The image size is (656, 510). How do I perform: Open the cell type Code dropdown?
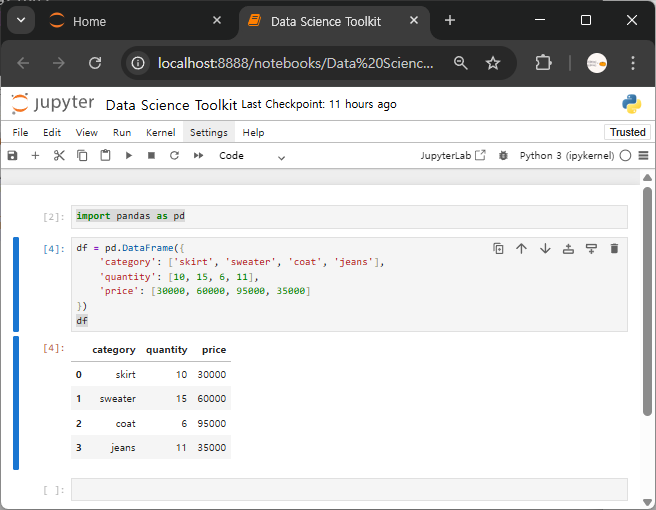[x=252, y=156]
